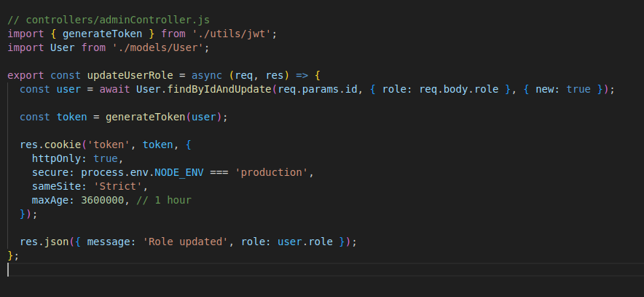Click res.json method call
Image resolution: width=644 pixels, height=297 pixels.
(44, 242)
